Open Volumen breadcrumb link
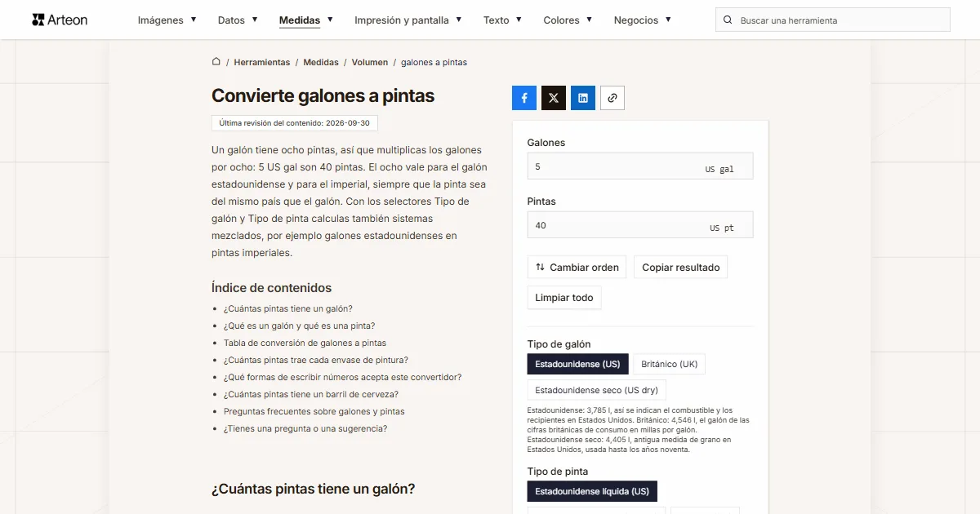 [370, 62]
